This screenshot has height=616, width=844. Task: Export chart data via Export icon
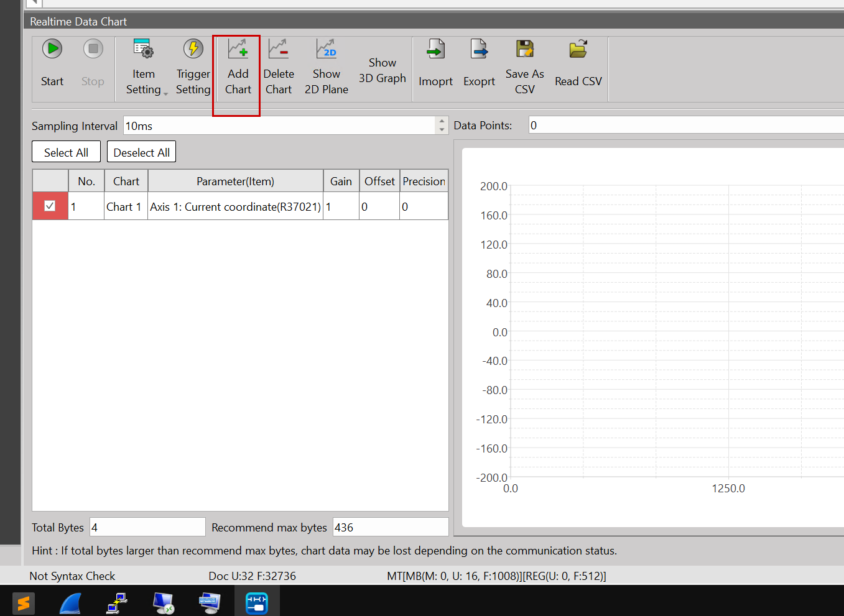point(479,50)
